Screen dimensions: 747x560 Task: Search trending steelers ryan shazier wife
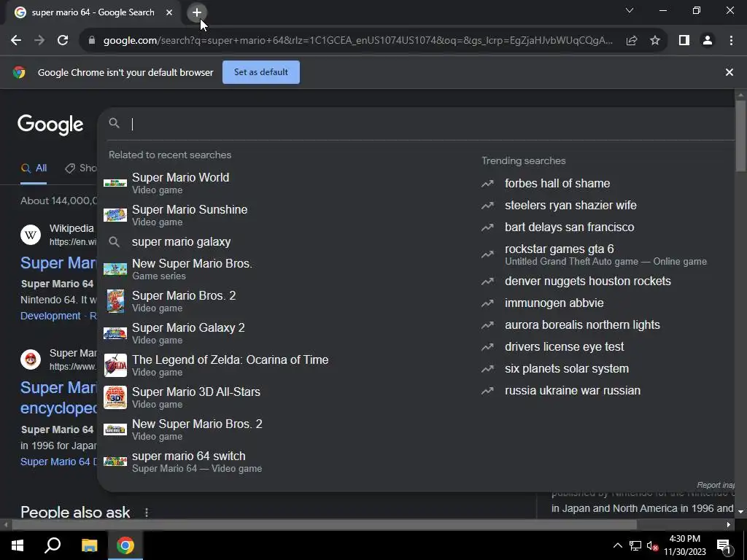point(570,205)
